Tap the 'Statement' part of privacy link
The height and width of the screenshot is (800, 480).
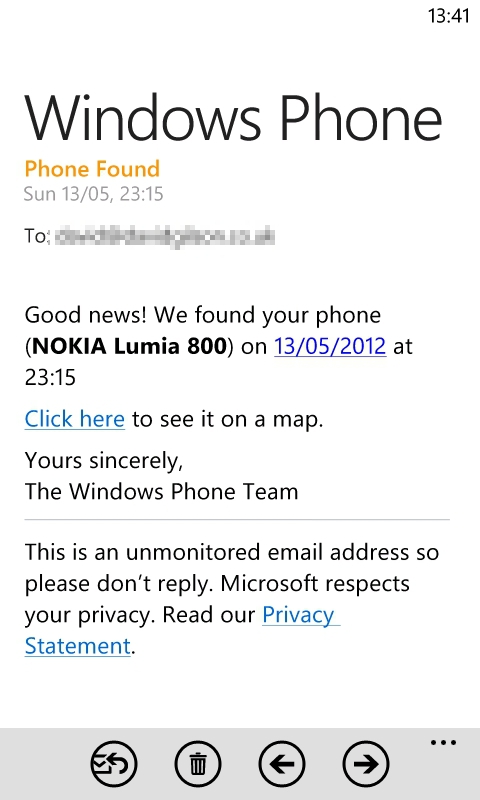click(x=78, y=646)
